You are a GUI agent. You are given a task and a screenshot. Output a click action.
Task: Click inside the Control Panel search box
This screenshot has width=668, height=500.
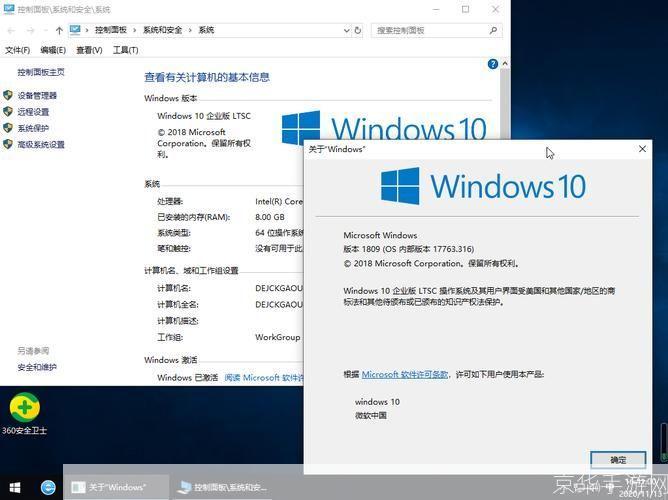click(436, 30)
